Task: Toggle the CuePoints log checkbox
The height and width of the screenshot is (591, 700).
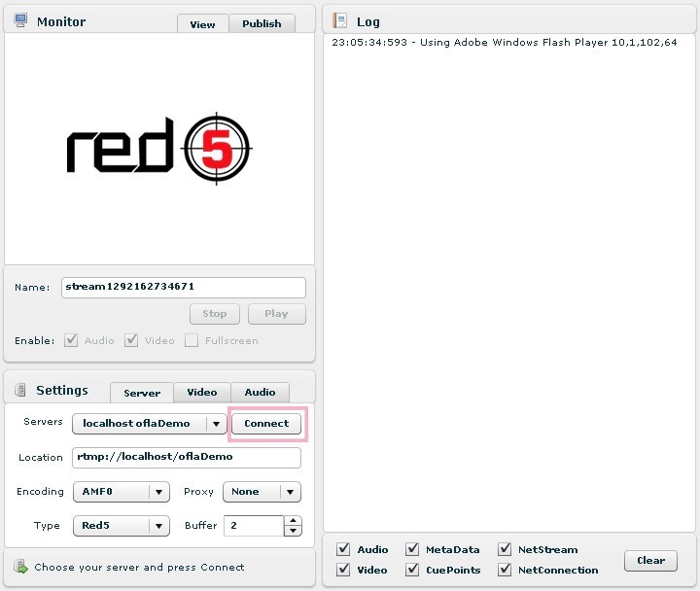Action: (412, 570)
